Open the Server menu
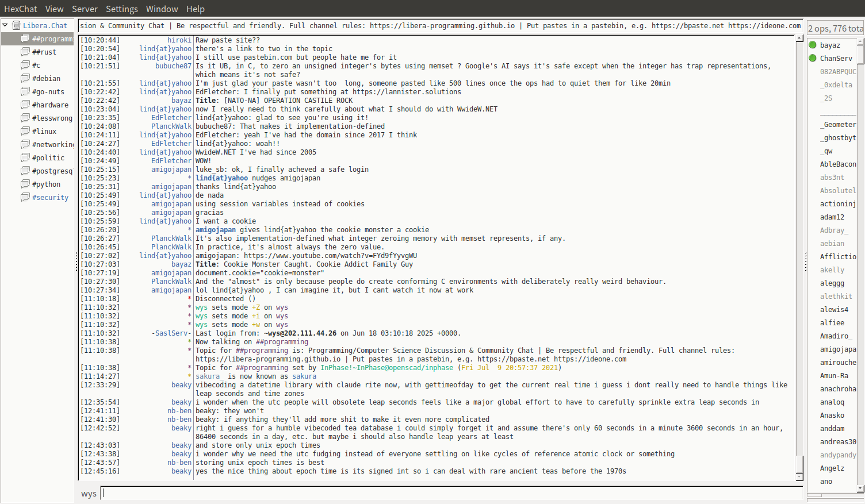 85,9
